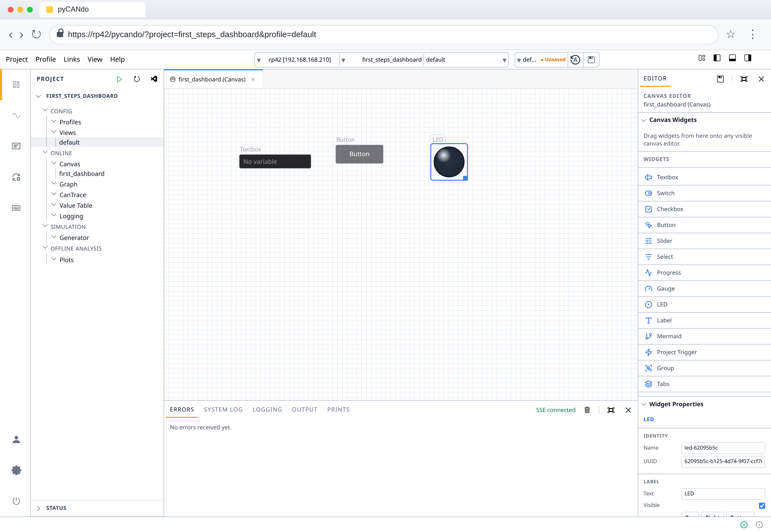Expand the Graph tree node
This screenshot has width=771, height=532.
[x=54, y=184]
